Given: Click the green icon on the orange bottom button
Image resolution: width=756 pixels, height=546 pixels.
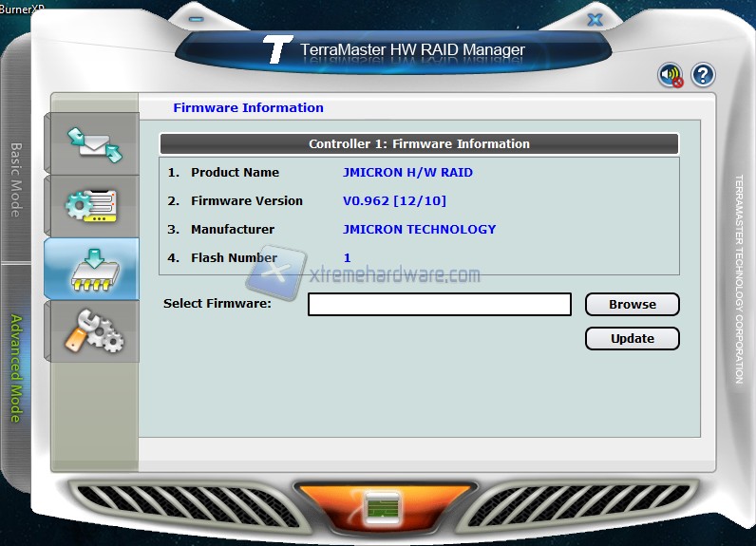Looking at the screenshot, I should point(383,507).
